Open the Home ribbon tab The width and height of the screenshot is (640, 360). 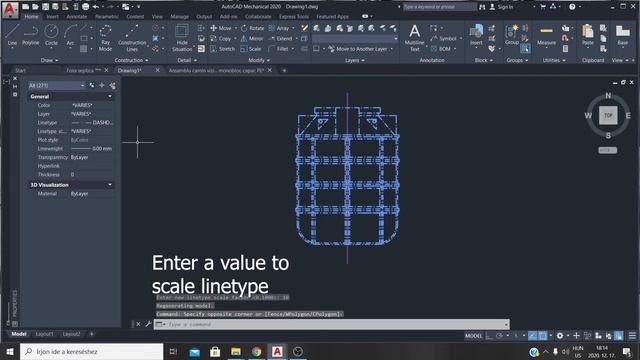[31, 17]
